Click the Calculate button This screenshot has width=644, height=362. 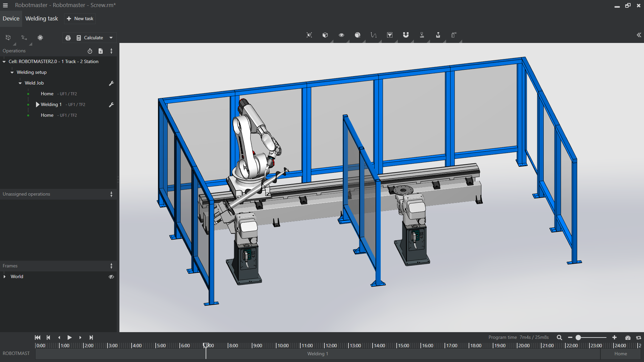90,38
